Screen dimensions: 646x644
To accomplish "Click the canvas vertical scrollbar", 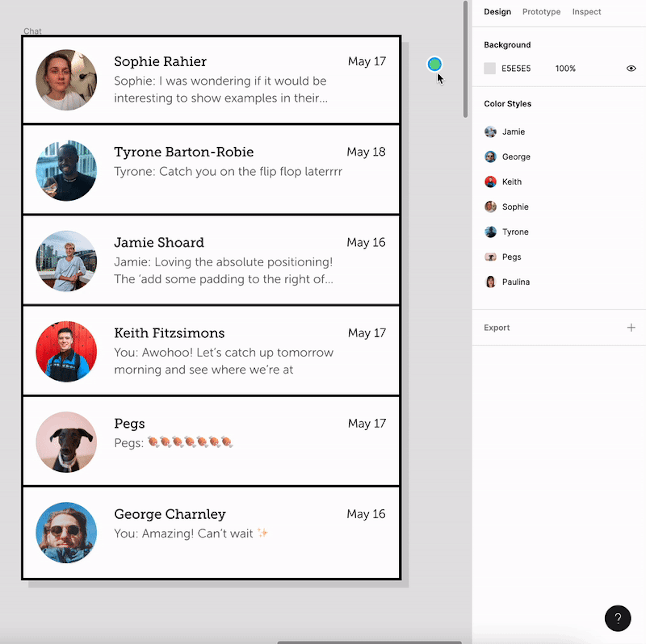I will [465, 59].
